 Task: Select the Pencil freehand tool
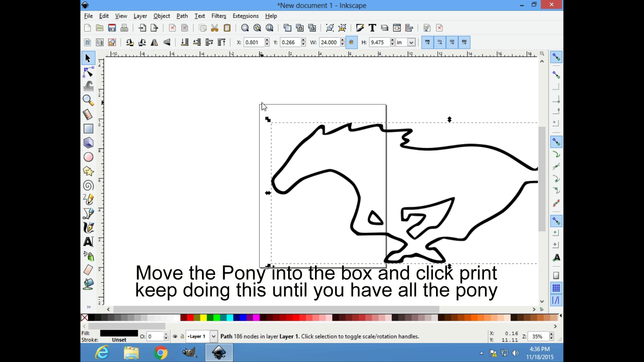coord(88,199)
